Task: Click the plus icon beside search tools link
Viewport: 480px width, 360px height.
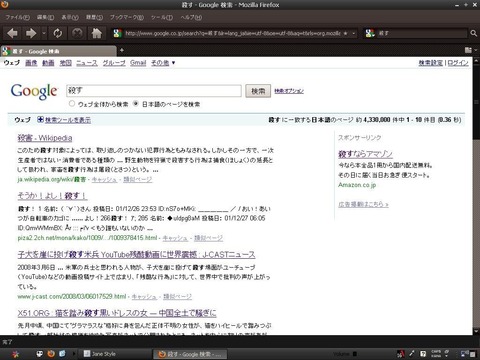Action: [40, 119]
